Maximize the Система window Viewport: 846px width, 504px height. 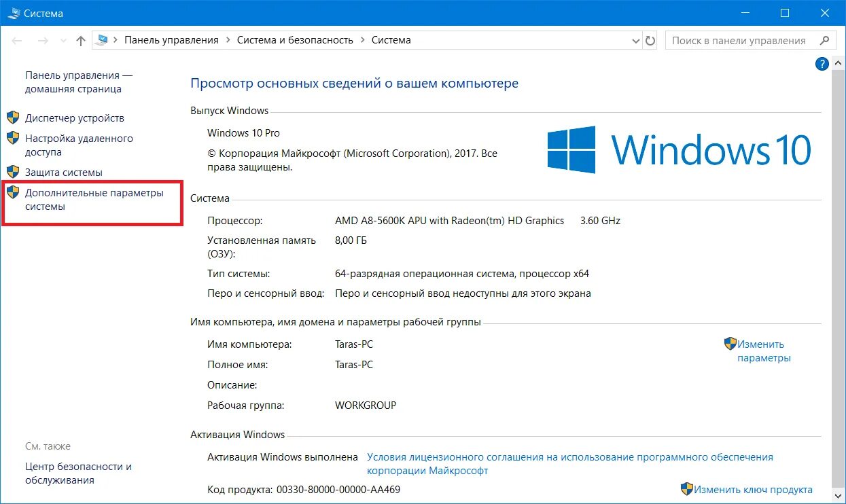785,13
